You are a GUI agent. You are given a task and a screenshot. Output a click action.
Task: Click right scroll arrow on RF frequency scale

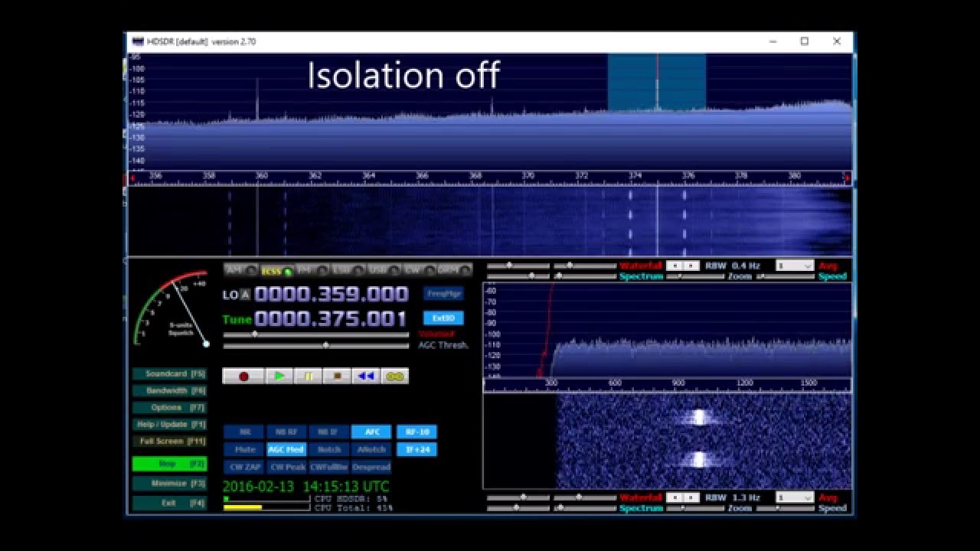click(x=848, y=178)
